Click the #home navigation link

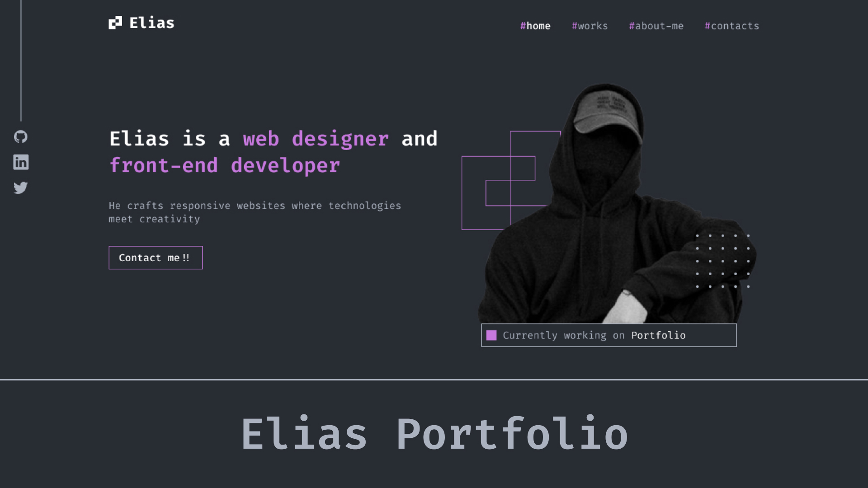point(535,26)
